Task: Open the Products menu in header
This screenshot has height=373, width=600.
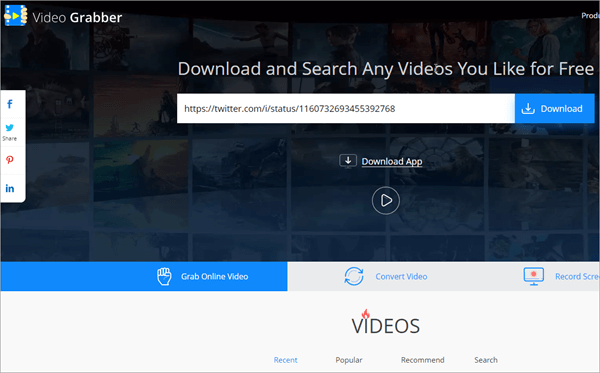Action: [590, 16]
